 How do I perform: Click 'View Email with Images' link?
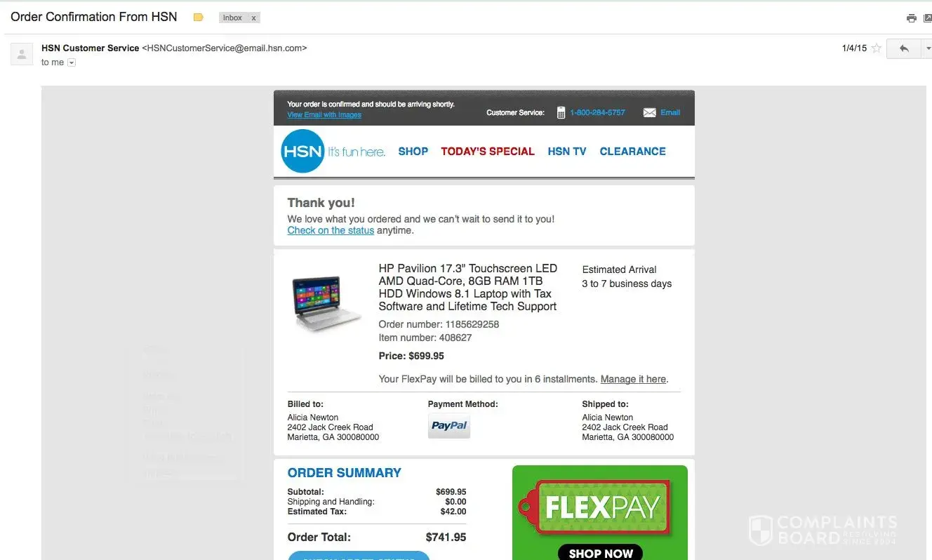coord(324,115)
